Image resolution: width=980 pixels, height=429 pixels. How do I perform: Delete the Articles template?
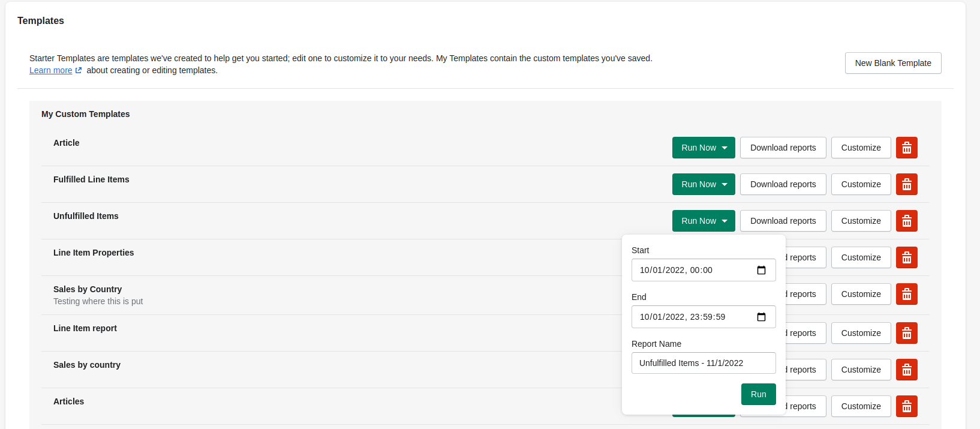click(x=906, y=406)
